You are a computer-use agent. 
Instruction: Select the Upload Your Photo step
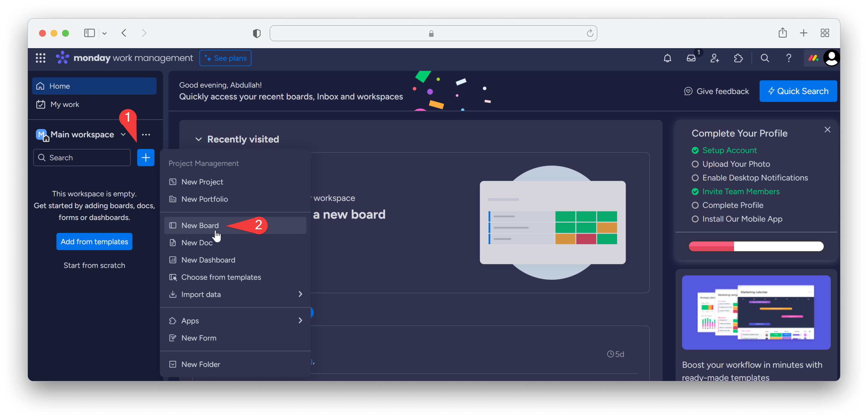click(x=731, y=164)
